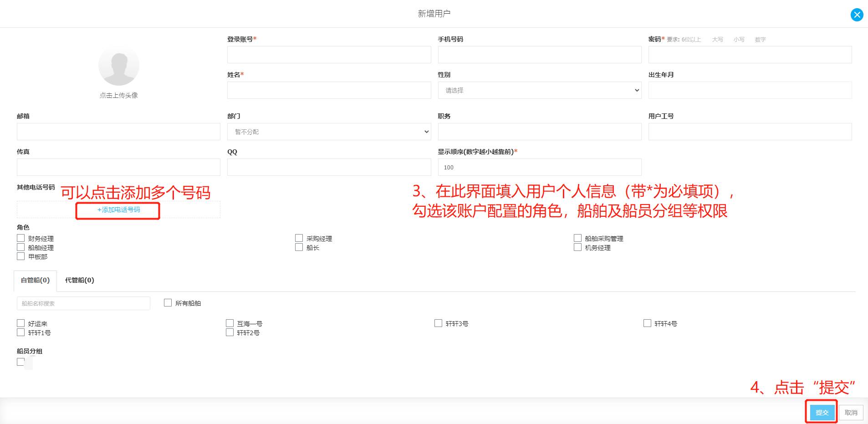Focus the 姓名 input field

pos(329,90)
